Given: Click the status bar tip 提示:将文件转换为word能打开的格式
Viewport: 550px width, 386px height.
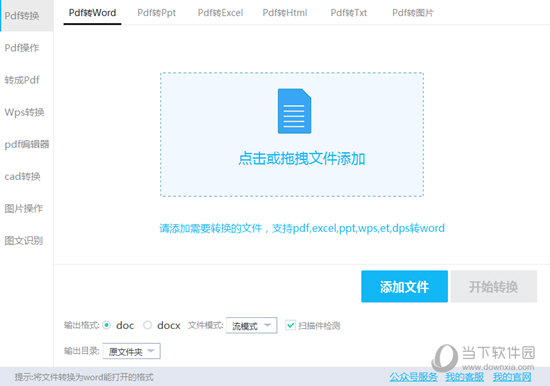Looking at the screenshot, I should (x=84, y=377).
